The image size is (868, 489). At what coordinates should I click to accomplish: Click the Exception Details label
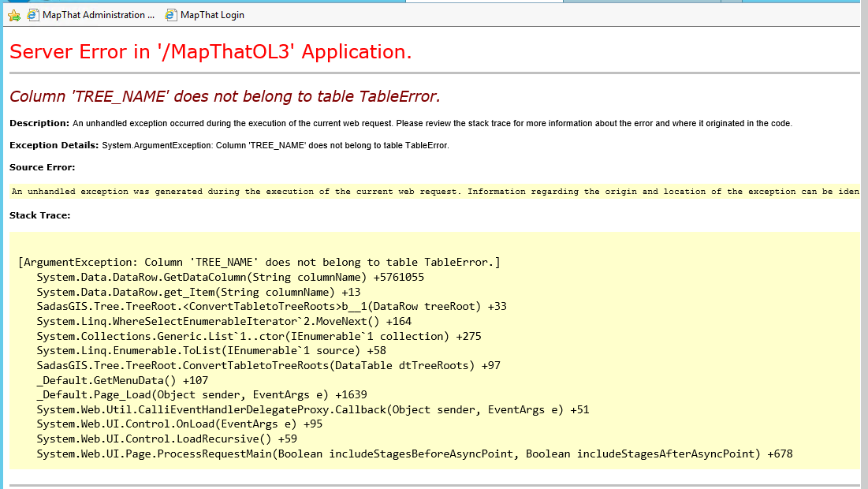(54, 145)
